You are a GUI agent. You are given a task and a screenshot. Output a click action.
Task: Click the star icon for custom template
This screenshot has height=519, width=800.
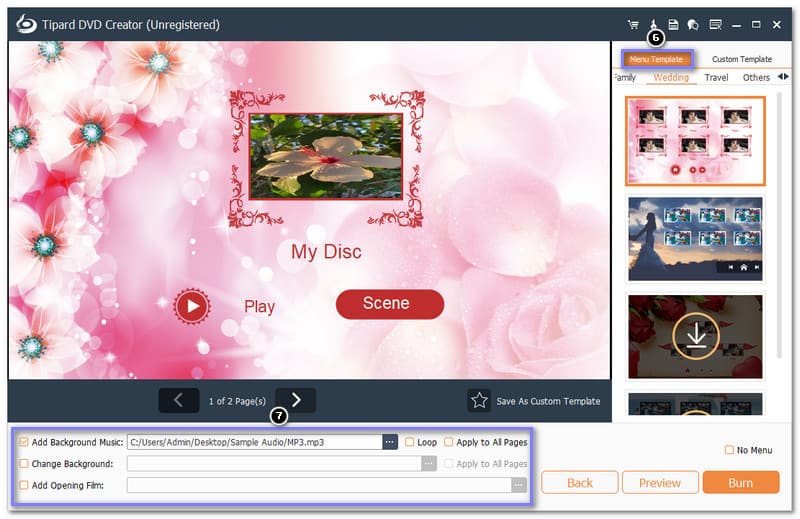479,401
